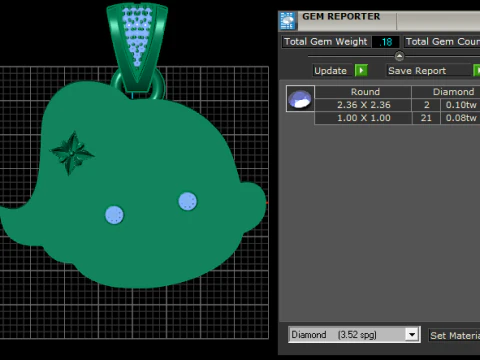Click the Round column header
This screenshot has height=360, width=480.
click(363, 92)
